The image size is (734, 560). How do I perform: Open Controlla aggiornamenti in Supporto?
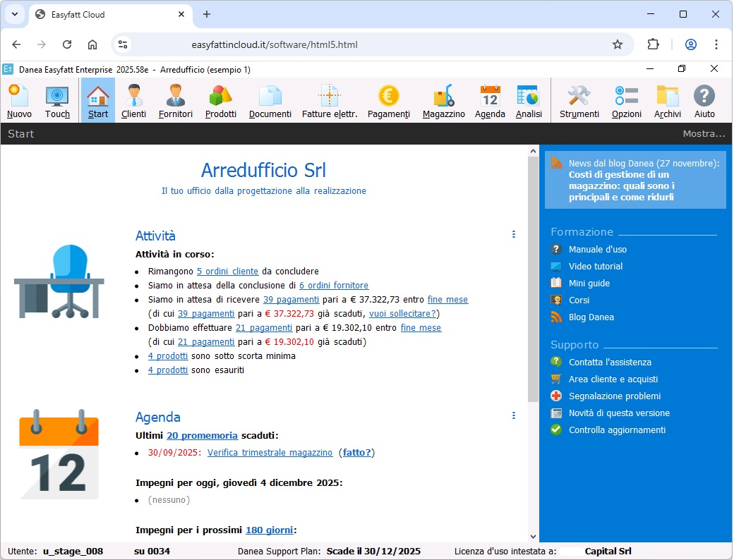[617, 430]
